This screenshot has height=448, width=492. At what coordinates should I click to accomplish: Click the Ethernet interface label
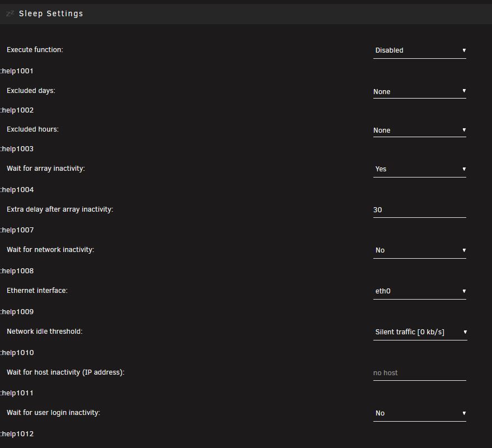click(x=37, y=291)
